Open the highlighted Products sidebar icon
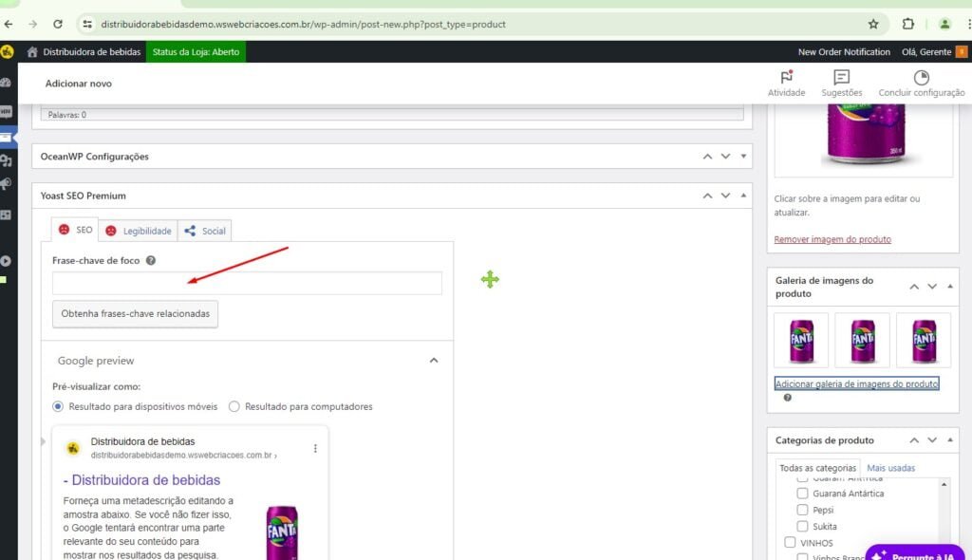The width and height of the screenshot is (972, 560). click(6, 137)
